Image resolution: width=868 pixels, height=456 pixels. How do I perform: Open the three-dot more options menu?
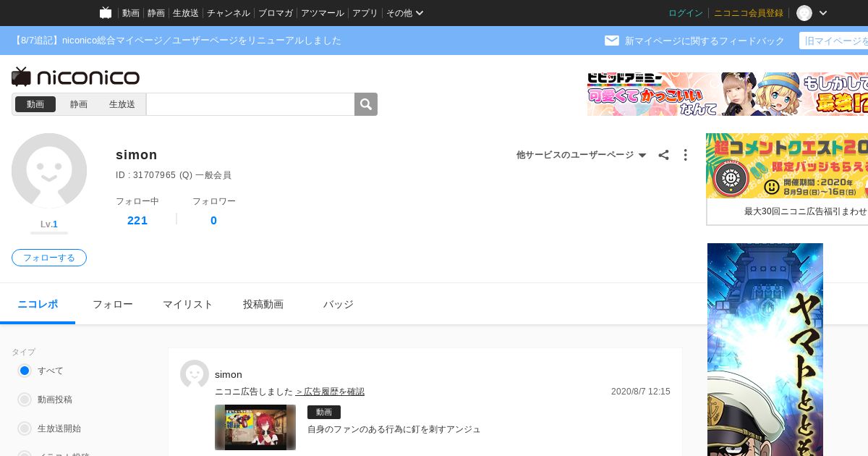(x=685, y=155)
